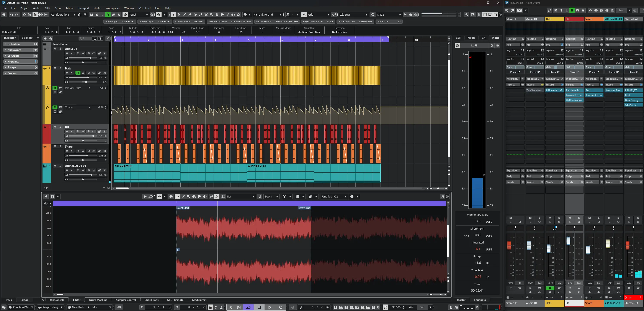Start playback with the Play button
This screenshot has width=644, height=311.
270,307
